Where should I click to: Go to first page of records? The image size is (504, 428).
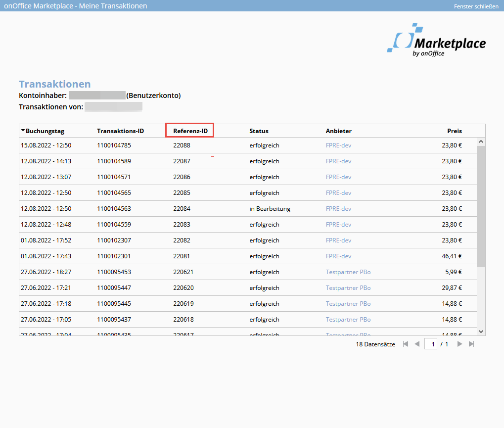coord(406,344)
